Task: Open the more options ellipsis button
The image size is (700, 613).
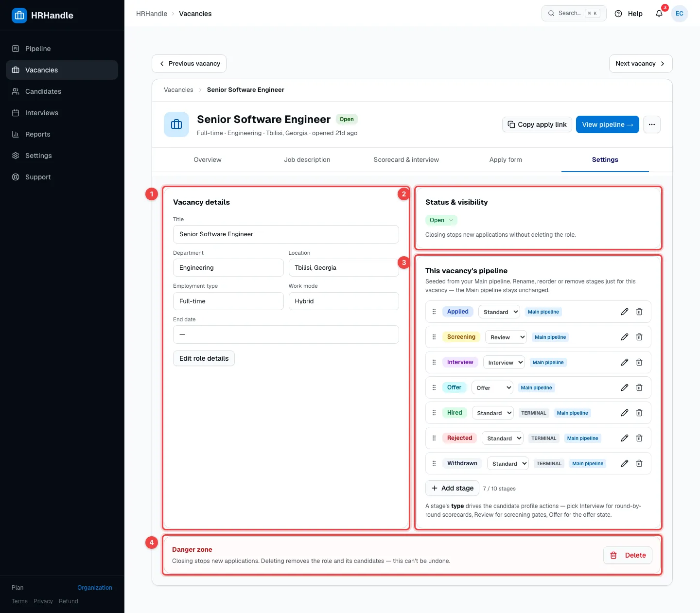Action: (x=652, y=124)
